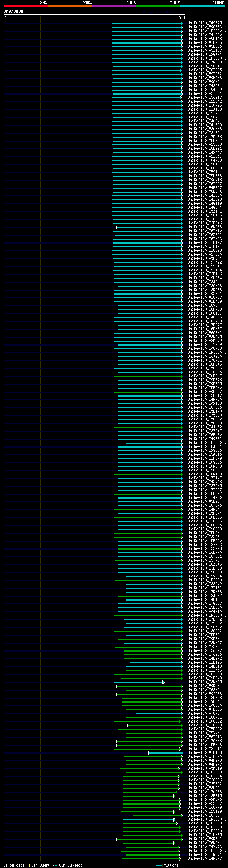Select hit label UniRef100_Q56ZI7
Image resolution: width=228 pixels, height=868 pixels.
[x=204, y=97]
